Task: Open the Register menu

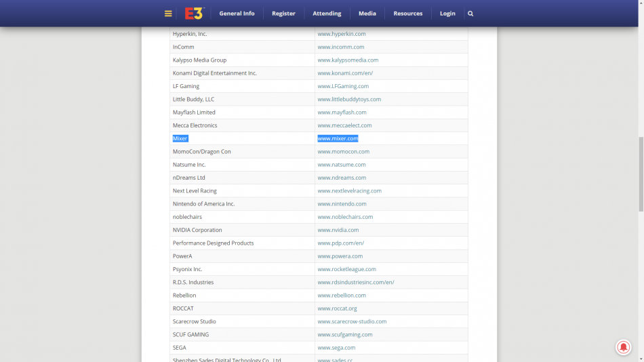Action: click(283, 14)
